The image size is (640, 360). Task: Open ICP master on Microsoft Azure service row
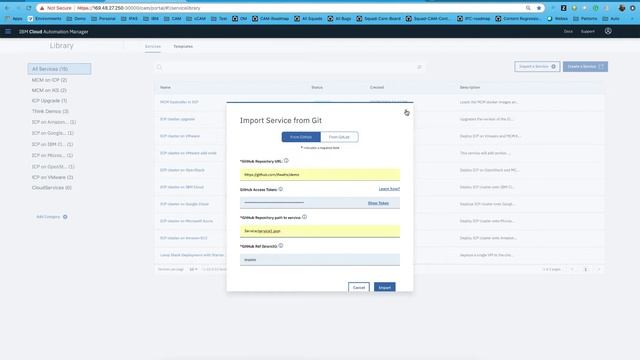click(187, 221)
